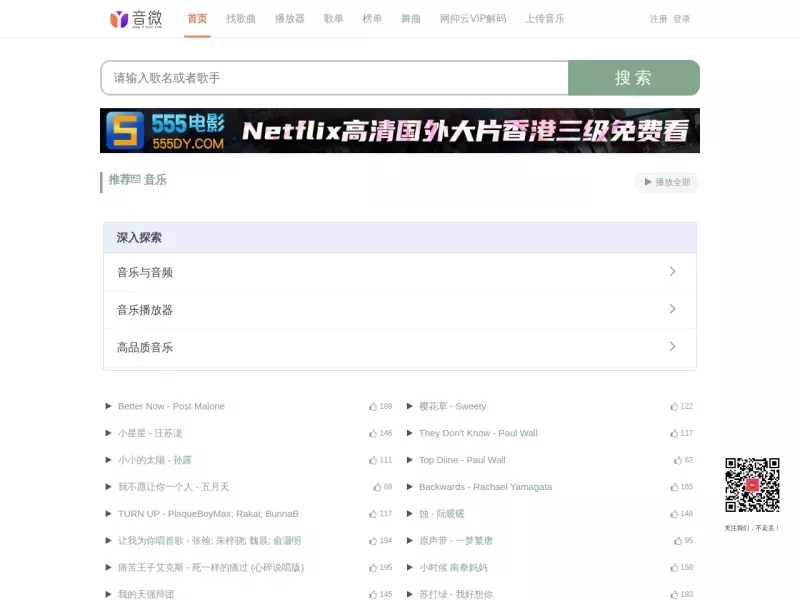Play 小小的太阳 - 孙露 track

tap(108, 460)
